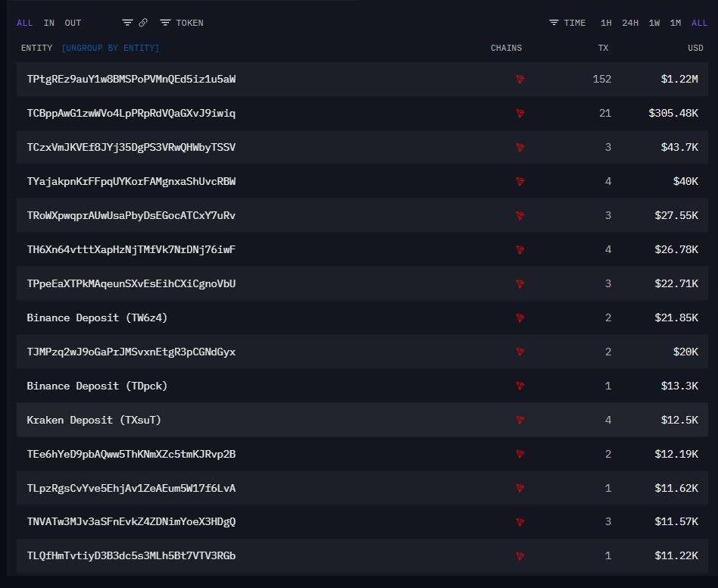This screenshot has height=588, width=718.
Task: Click the $21.85K USD value
Action: [676, 317]
